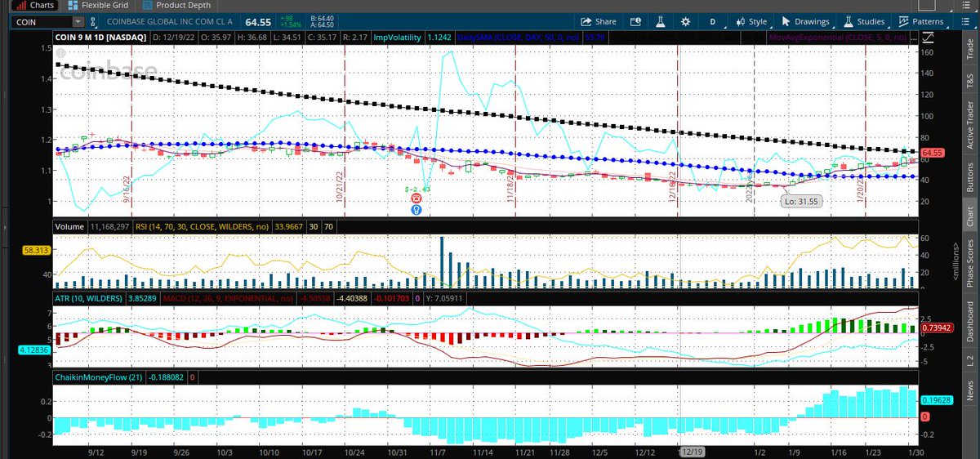The image size is (980, 459).
Task: Open the L2 side panel tab
Action: [x=970, y=359]
